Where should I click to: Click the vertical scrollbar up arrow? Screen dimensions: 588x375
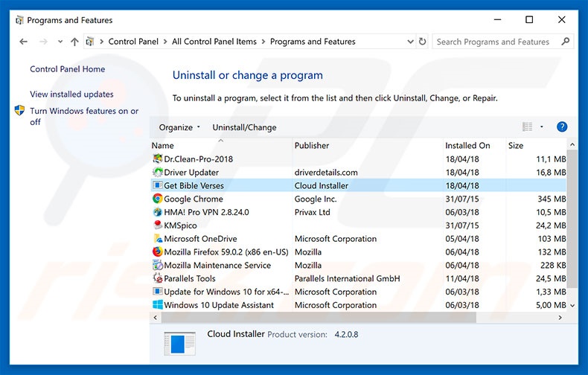pyautogui.click(x=572, y=144)
